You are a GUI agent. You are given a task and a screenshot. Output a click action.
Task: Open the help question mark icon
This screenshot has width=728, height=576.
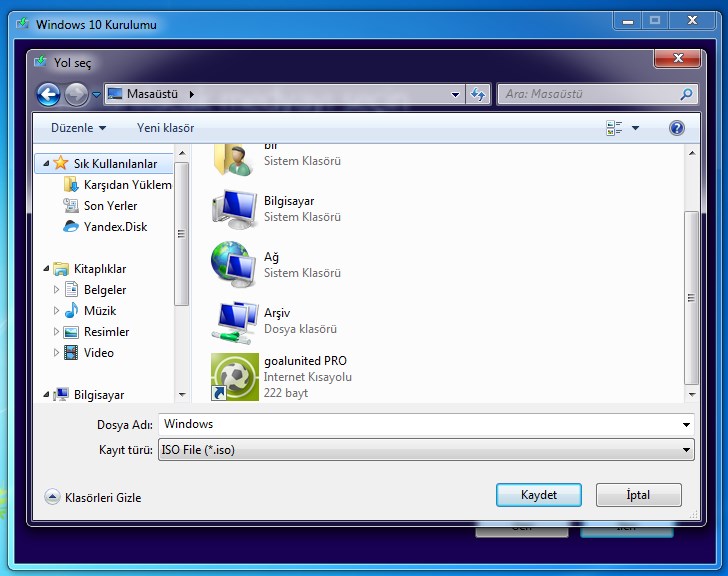[676, 128]
